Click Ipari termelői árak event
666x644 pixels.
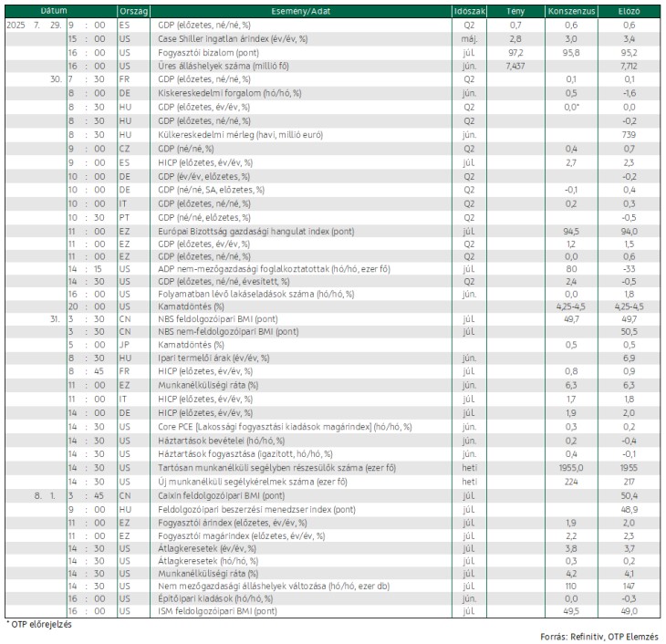[x=213, y=358]
